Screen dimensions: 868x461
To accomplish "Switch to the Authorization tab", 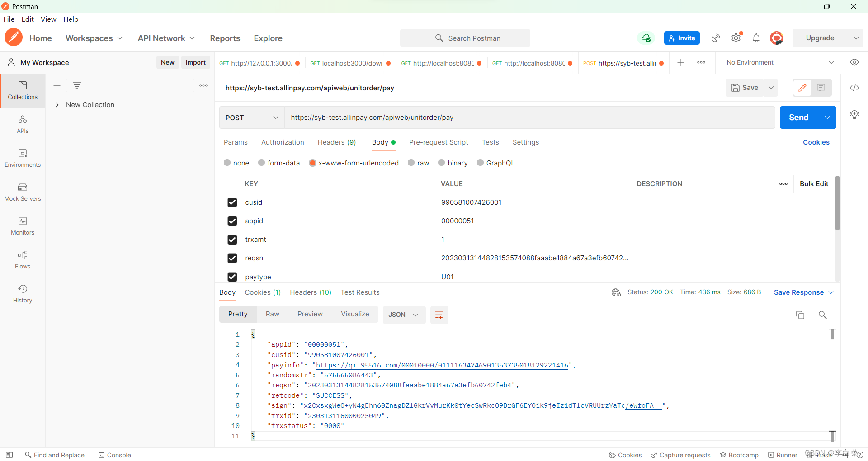I will 283,142.
